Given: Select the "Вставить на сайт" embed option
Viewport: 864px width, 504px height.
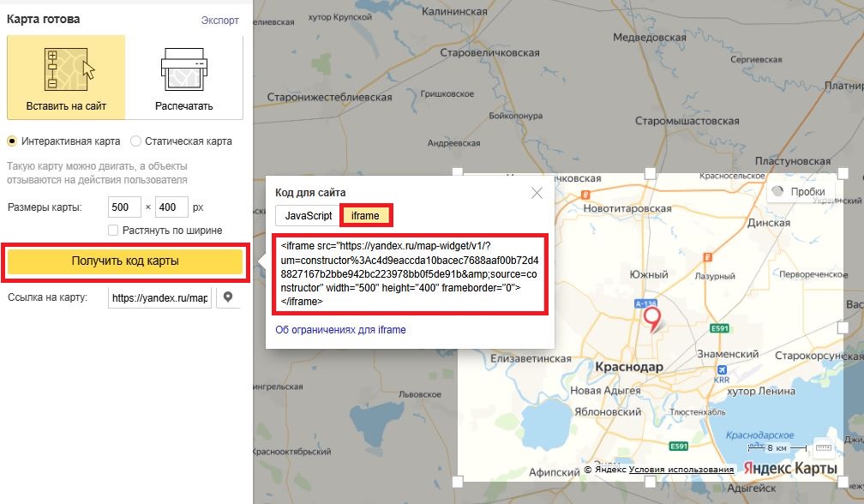Looking at the screenshot, I should coord(66,77).
